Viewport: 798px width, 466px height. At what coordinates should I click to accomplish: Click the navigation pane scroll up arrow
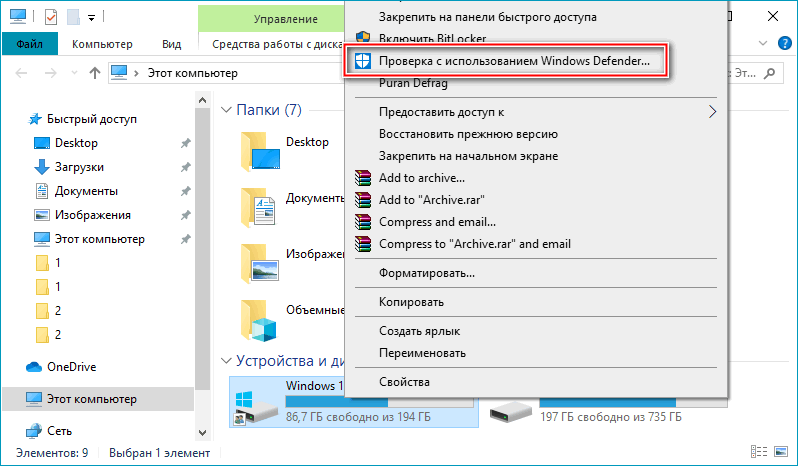point(203,100)
